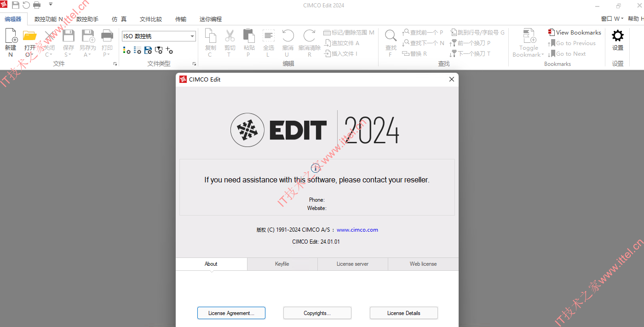Open the block number setup icon in 文件类型
Viewport: 644px width, 327px height.
(138, 50)
